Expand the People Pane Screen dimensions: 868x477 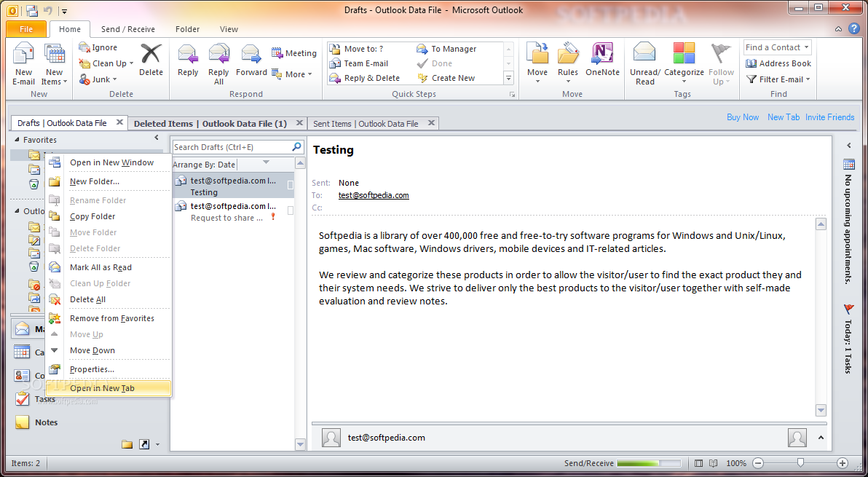[821, 438]
